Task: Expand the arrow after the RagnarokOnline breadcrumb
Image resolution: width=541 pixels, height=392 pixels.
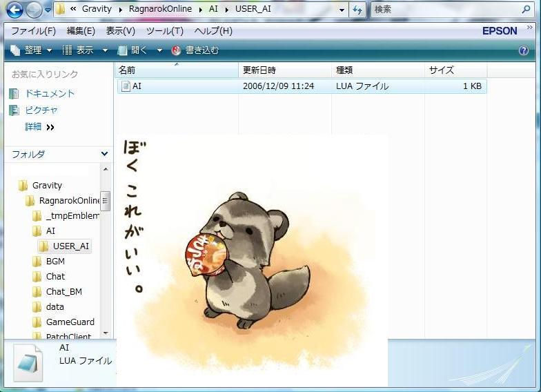Action: coord(200,10)
